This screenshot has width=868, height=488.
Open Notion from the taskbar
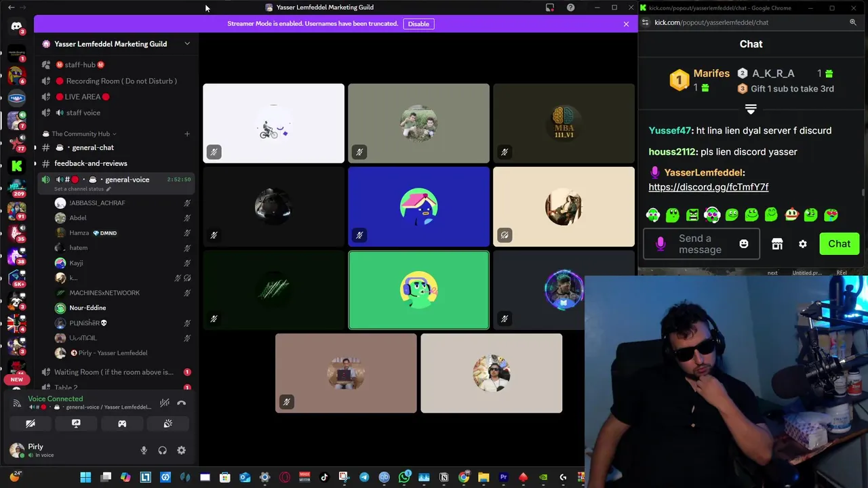[x=443, y=477]
